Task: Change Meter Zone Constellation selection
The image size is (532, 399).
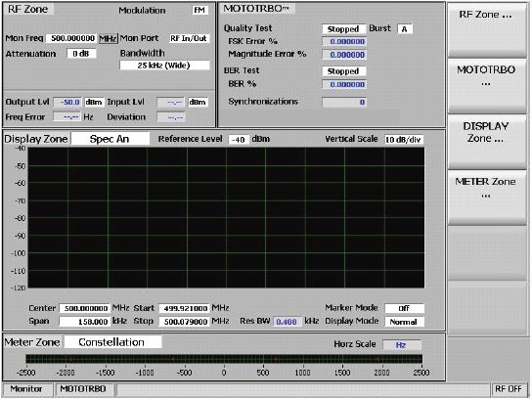Action: [112, 342]
